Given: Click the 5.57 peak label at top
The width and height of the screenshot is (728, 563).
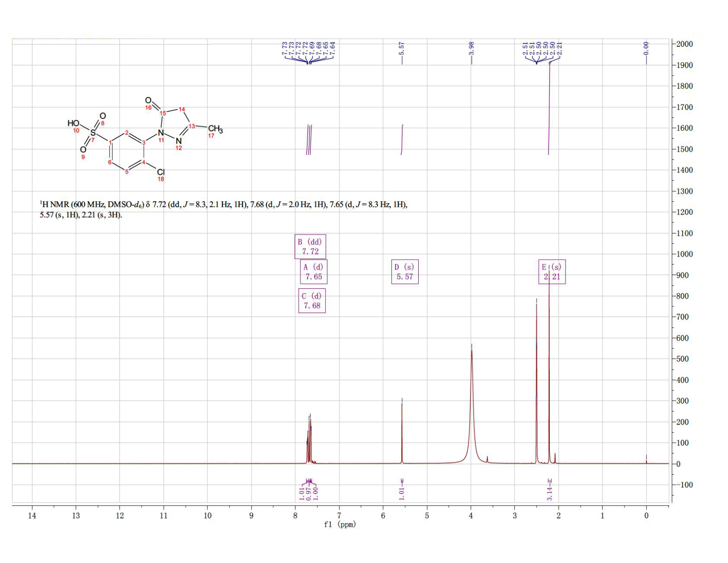Looking at the screenshot, I should tap(402, 49).
